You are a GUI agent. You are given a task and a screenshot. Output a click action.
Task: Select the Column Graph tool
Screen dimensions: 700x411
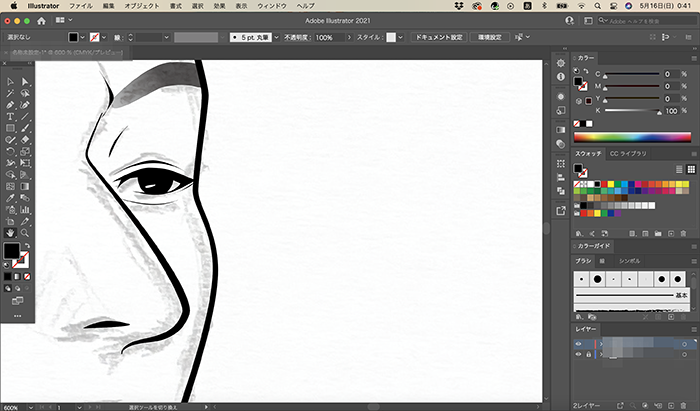(x=25, y=209)
